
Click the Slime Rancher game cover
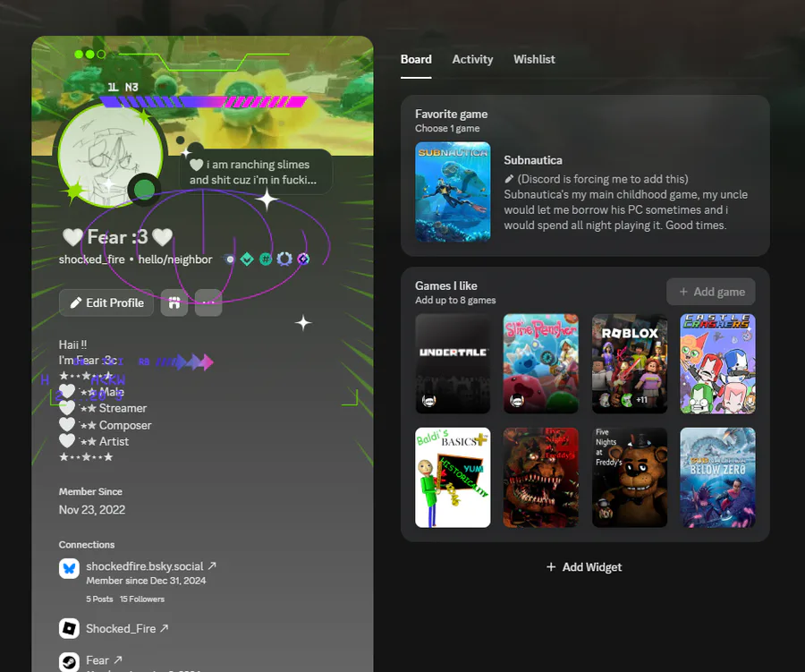pyautogui.click(x=540, y=364)
